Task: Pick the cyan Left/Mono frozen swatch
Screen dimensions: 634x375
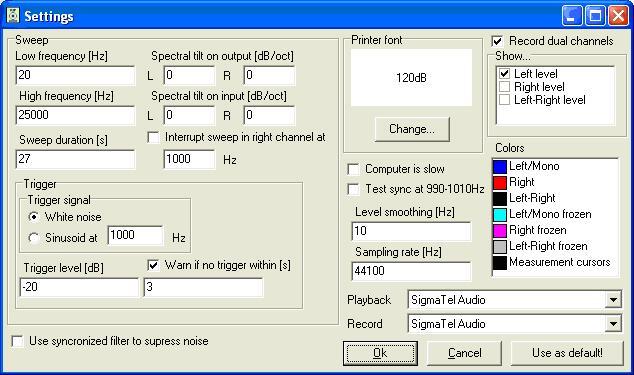Action: [500, 214]
